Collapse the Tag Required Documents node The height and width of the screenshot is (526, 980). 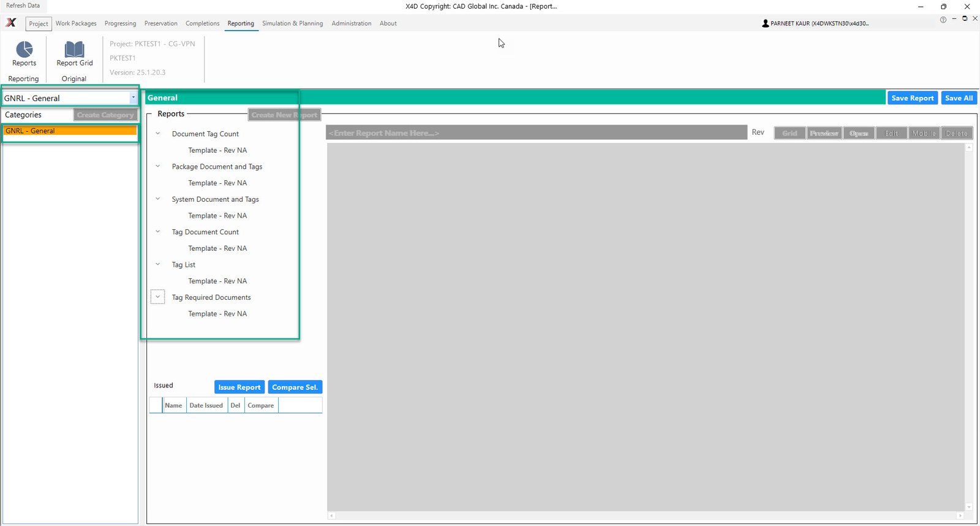[x=157, y=297]
